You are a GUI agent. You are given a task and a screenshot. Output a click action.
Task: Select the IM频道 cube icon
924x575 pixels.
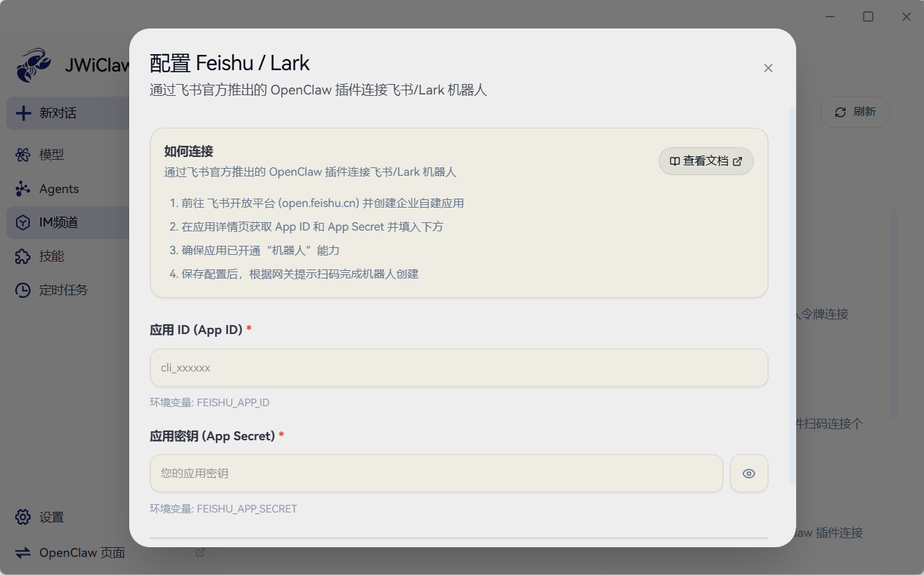click(23, 223)
